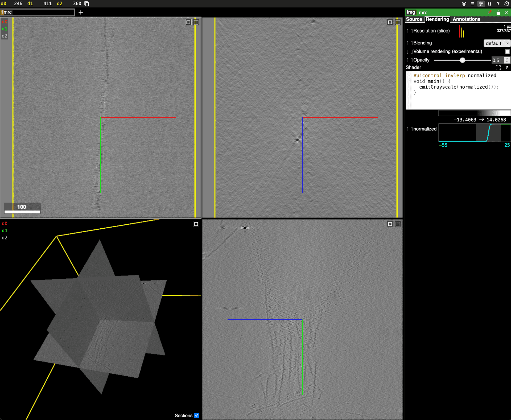
Task: Maximize the top-right slice panel
Action: (390, 22)
